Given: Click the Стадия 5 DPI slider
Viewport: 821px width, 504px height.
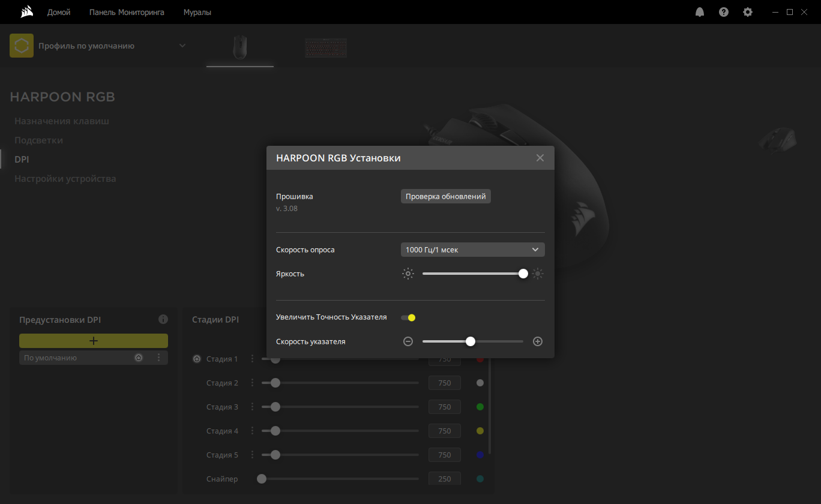Looking at the screenshot, I should pos(340,455).
